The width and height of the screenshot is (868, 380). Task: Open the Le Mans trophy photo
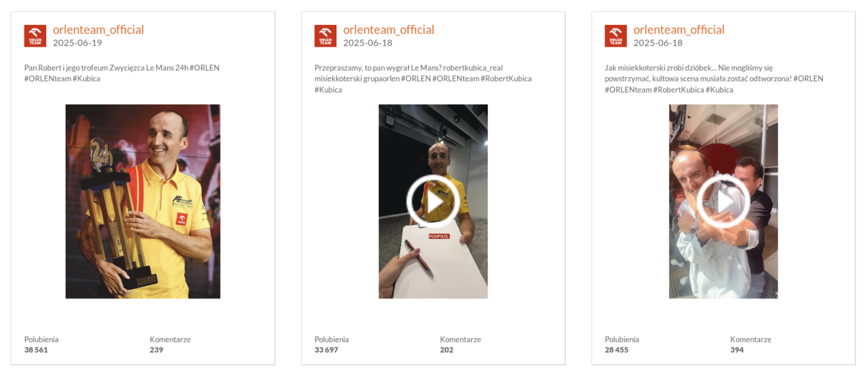[143, 201]
